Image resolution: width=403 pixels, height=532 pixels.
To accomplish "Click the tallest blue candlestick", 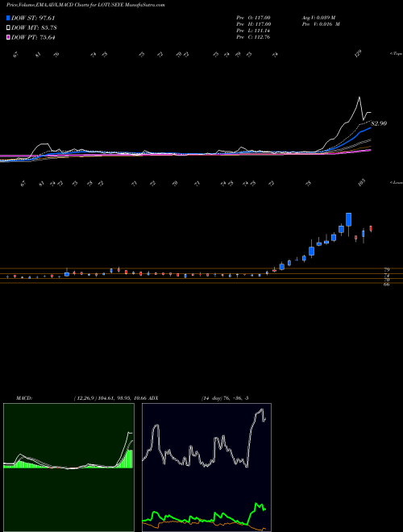I will pyautogui.click(x=348, y=220).
